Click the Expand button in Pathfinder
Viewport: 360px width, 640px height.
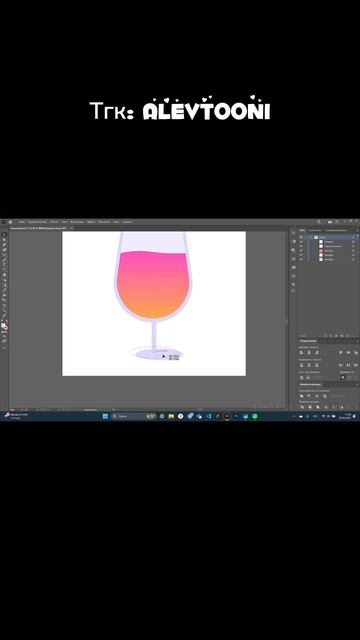337,396
